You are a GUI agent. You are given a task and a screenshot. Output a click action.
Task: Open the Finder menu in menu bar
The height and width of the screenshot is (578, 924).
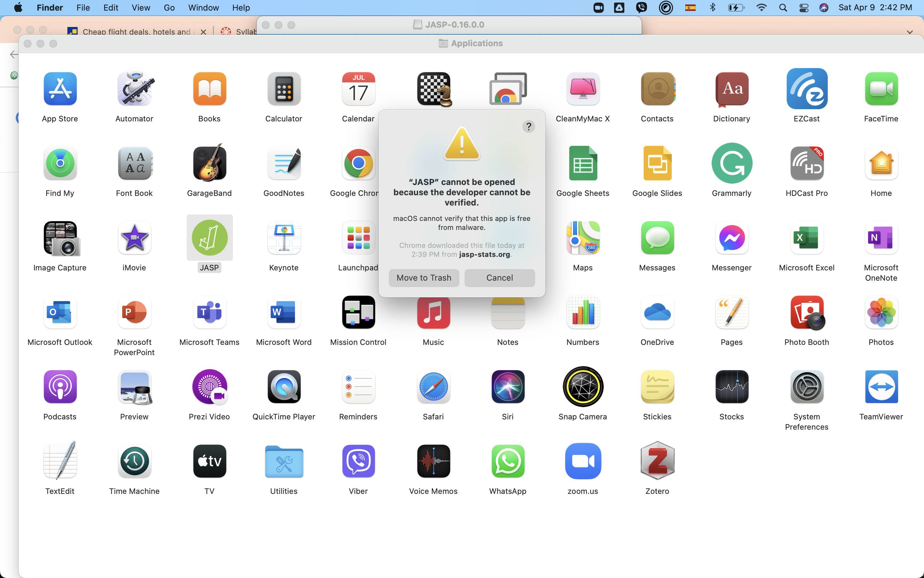coord(50,8)
